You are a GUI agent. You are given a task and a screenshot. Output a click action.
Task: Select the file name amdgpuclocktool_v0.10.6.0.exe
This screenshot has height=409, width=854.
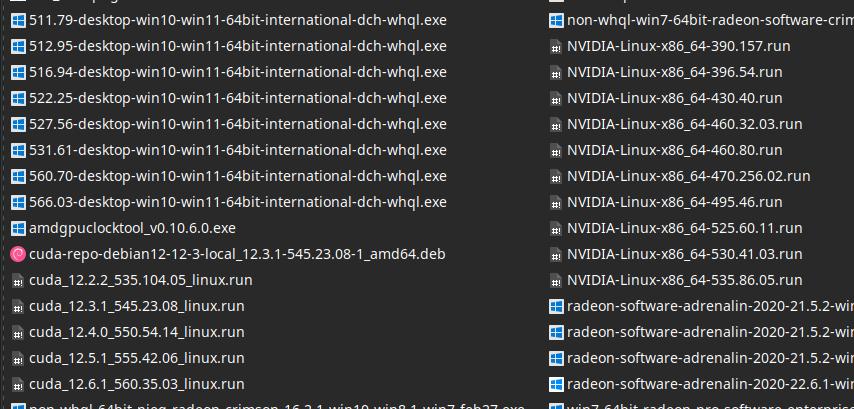(132, 228)
